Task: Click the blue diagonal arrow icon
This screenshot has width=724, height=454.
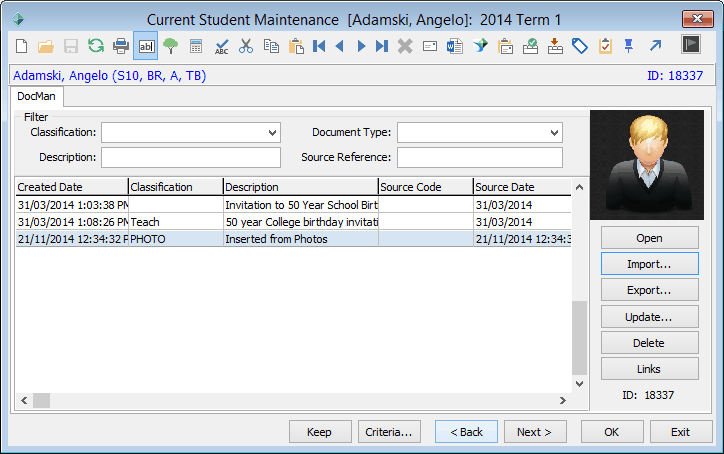Action: 655,46
